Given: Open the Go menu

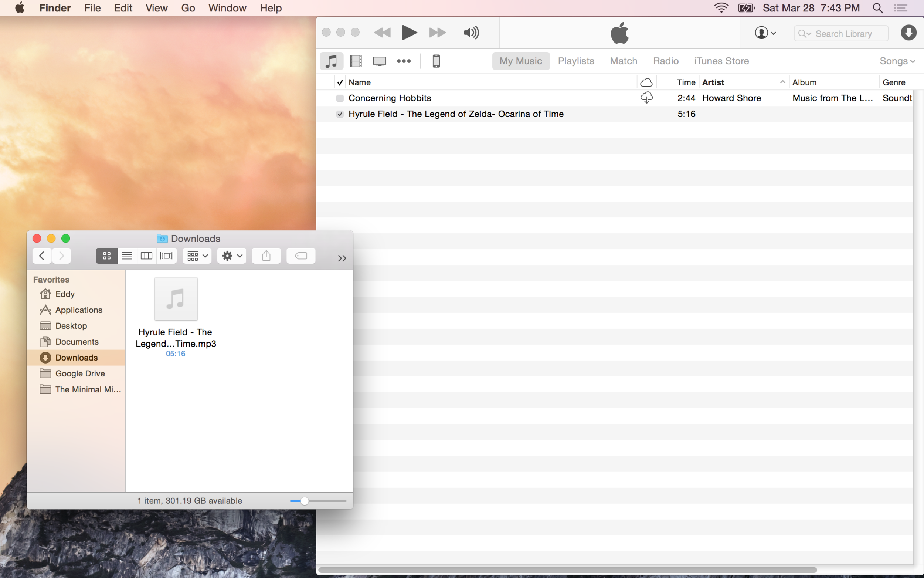Looking at the screenshot, I should tap(188, 8).
